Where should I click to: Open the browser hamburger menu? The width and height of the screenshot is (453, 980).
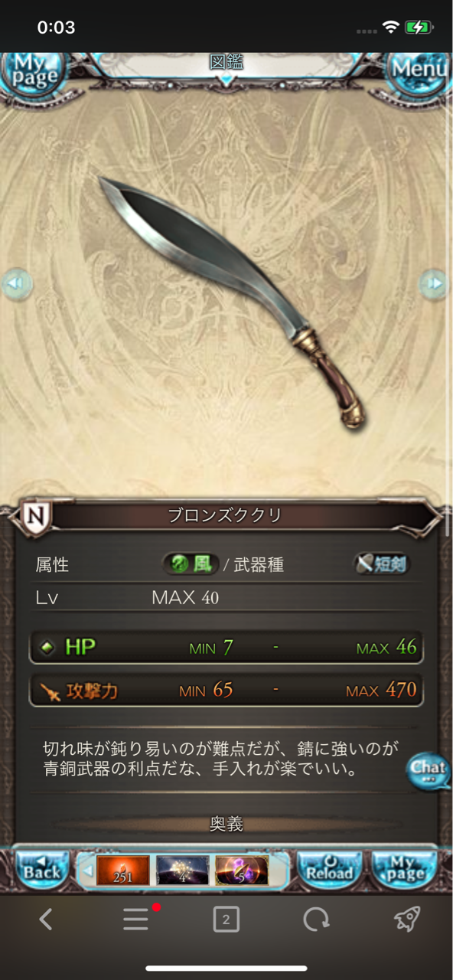pyautogui.click(x=137, y=919)
